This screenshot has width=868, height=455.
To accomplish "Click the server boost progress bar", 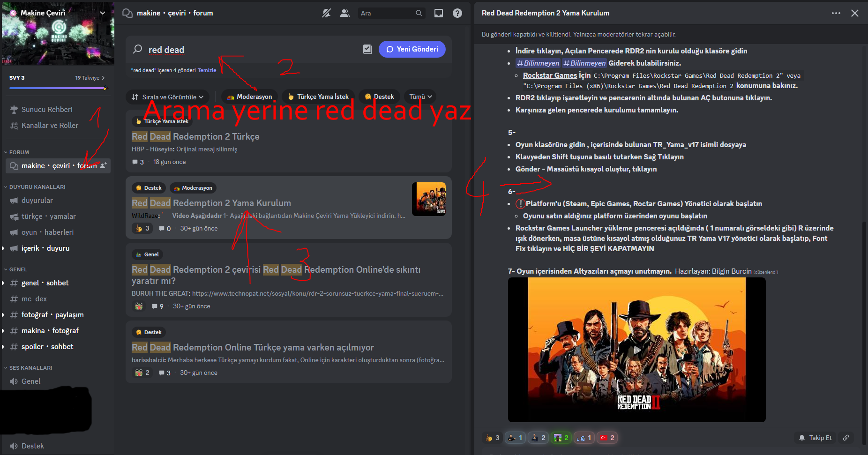I will point(58,88).
